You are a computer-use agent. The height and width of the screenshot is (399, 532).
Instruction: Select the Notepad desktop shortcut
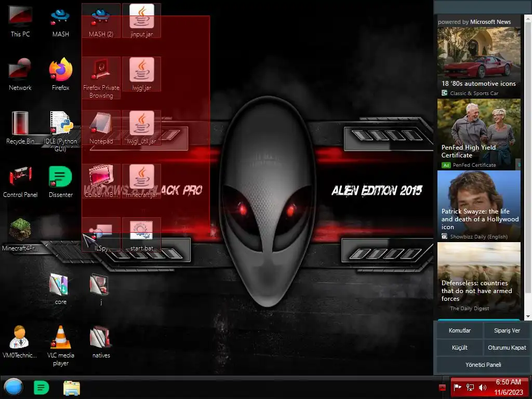(x=101, y=128)
